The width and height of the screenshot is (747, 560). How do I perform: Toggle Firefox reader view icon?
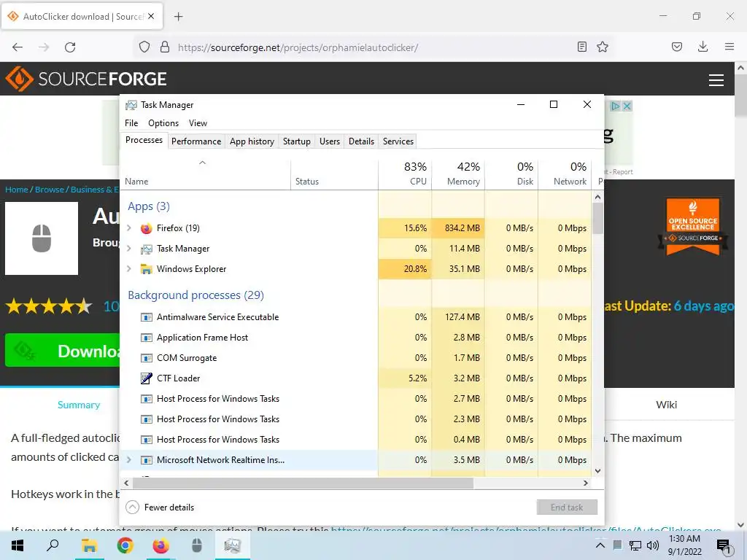tap(581, 47)
